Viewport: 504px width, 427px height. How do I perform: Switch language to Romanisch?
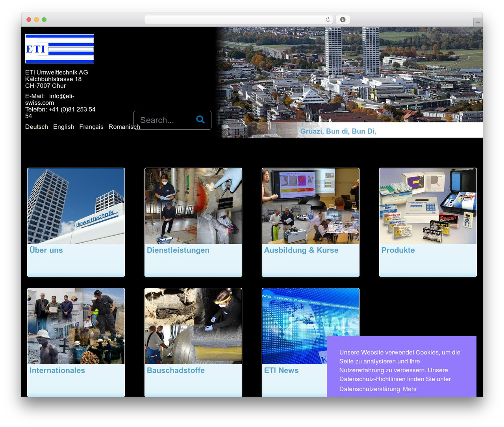point(124,127)
